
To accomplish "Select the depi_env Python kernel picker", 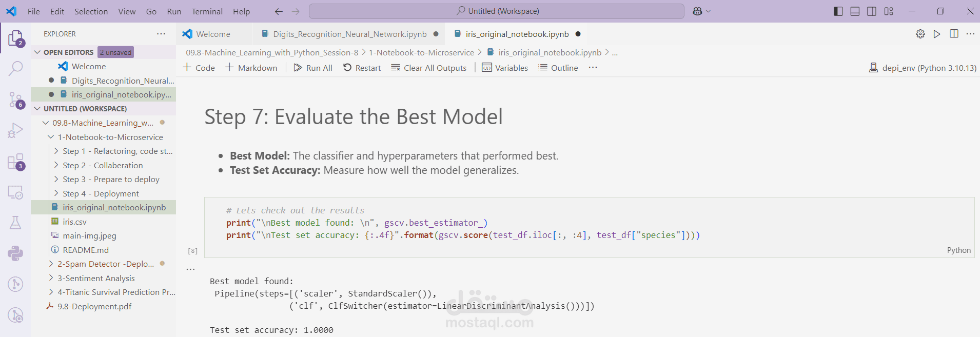I will (x=923, y=68).
